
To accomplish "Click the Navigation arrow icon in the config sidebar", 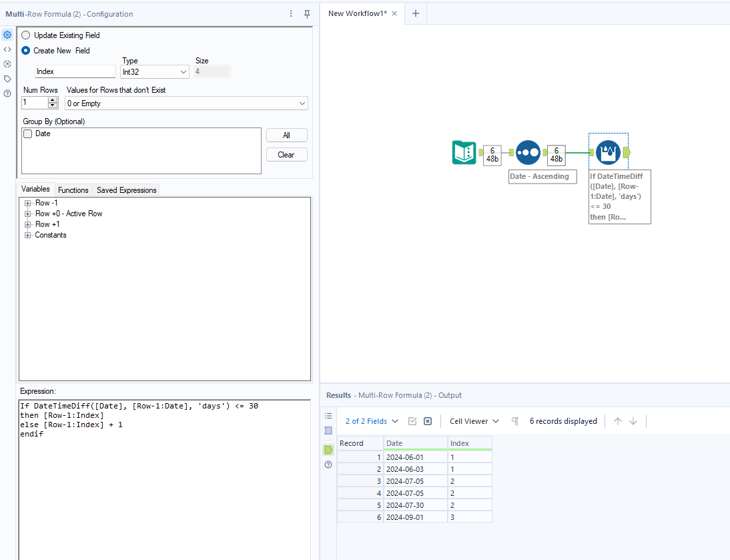I will click(7, 64).
